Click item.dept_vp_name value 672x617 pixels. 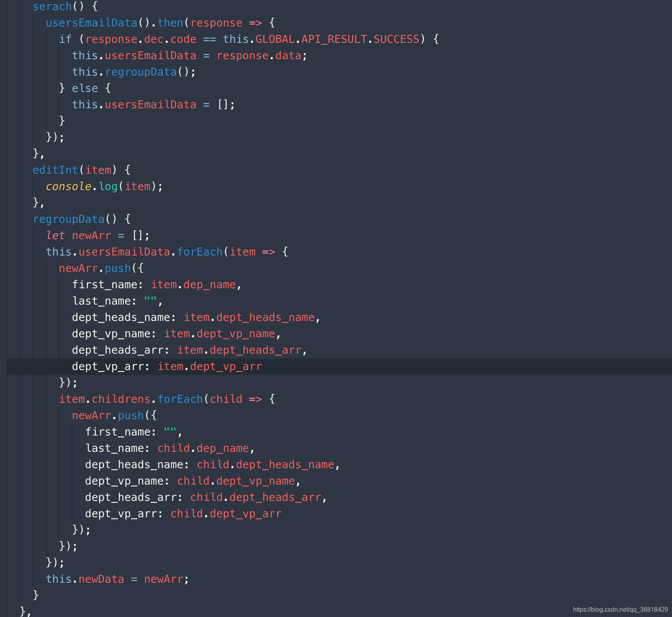[x=219, y=333]
